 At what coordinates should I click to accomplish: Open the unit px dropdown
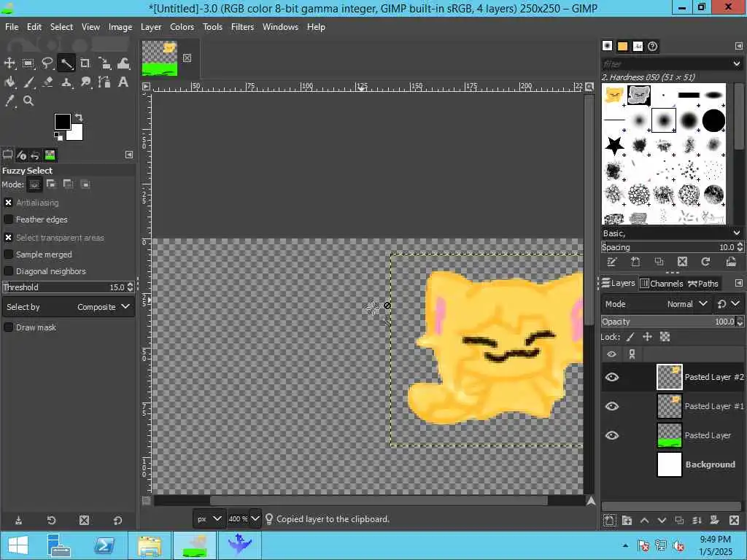pos(208,518)
